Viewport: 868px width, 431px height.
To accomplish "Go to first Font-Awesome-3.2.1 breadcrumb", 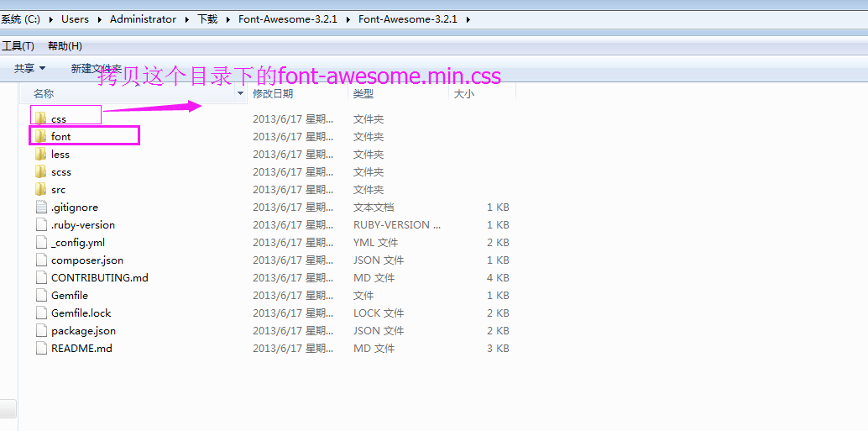I will (x=288, y=18).
